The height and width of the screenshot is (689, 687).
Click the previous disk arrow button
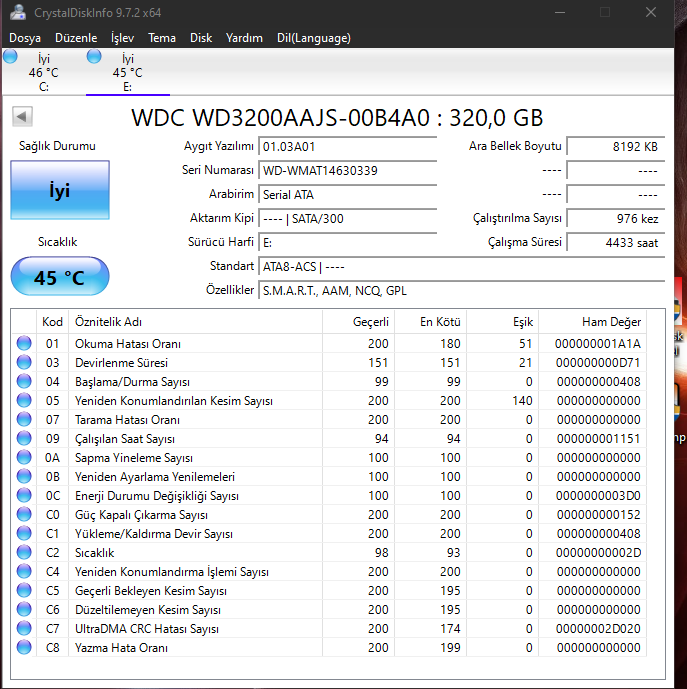point(22,117)
